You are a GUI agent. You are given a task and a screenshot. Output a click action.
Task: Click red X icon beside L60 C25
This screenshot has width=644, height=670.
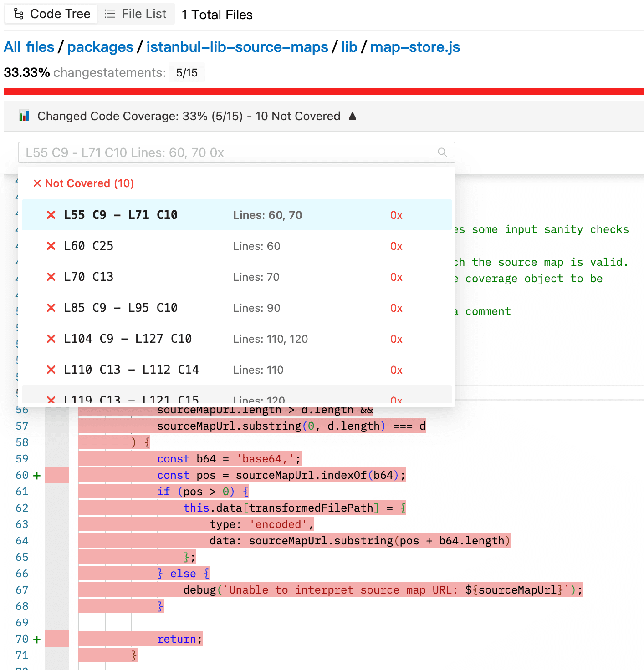pyautogui.click(x=51, y=246)
